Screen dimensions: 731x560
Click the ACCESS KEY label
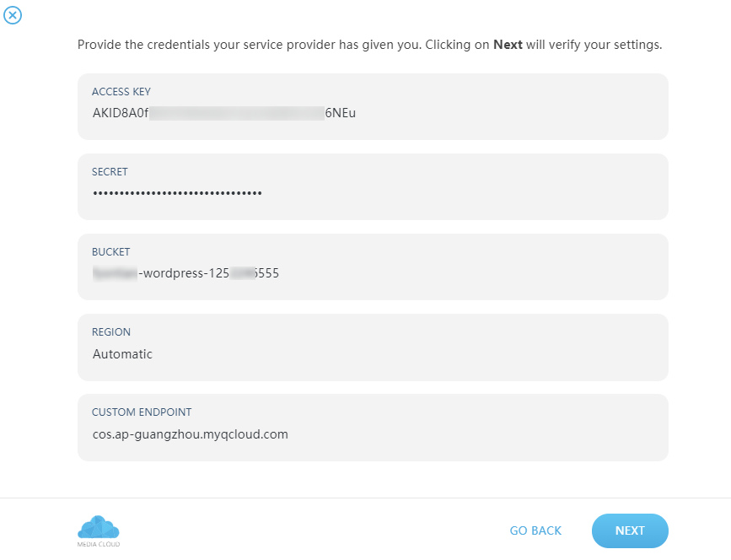tap(121, 91)
